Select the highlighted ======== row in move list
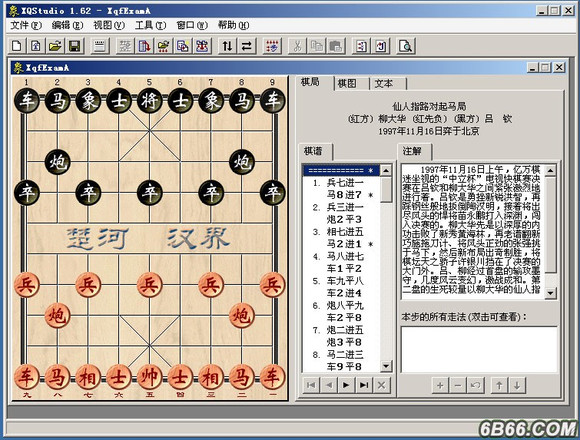Viewport: 580px width, 440px height. tap(341, 170)
